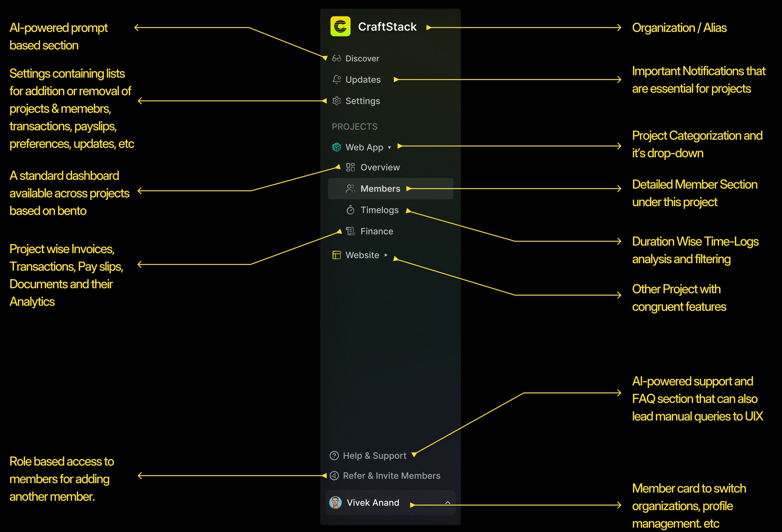The width and height of the screenshot is (782, 532).
Task: Open the Timelogs section
Action: [x=380, y=210]
